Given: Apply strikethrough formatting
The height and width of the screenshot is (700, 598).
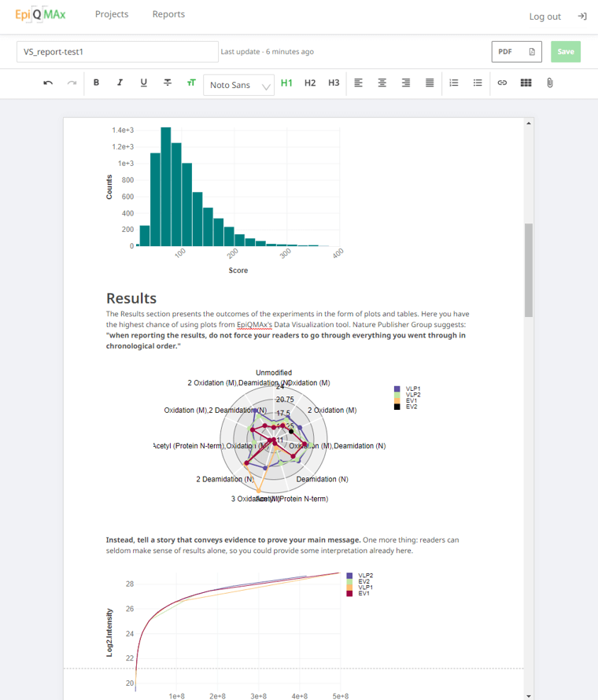Looking at the screenshot, I should pyautogui.click(x=168, y=83).
